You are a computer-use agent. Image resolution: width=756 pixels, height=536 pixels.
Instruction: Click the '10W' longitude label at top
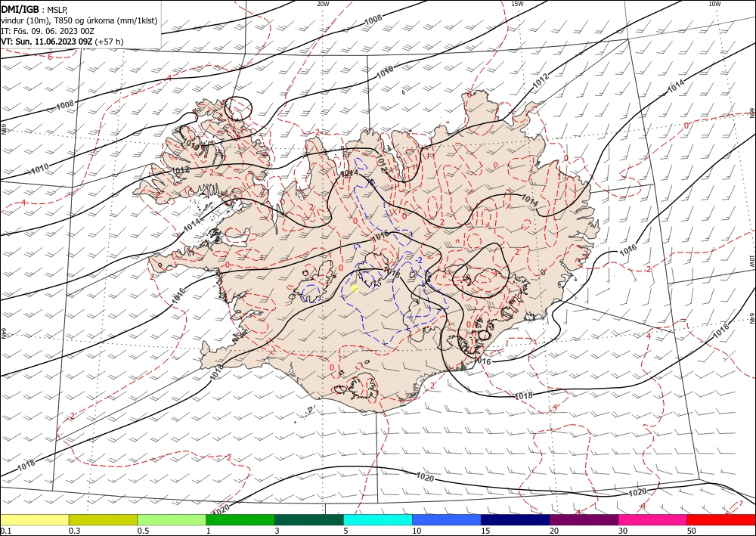[x=714, y=4]
